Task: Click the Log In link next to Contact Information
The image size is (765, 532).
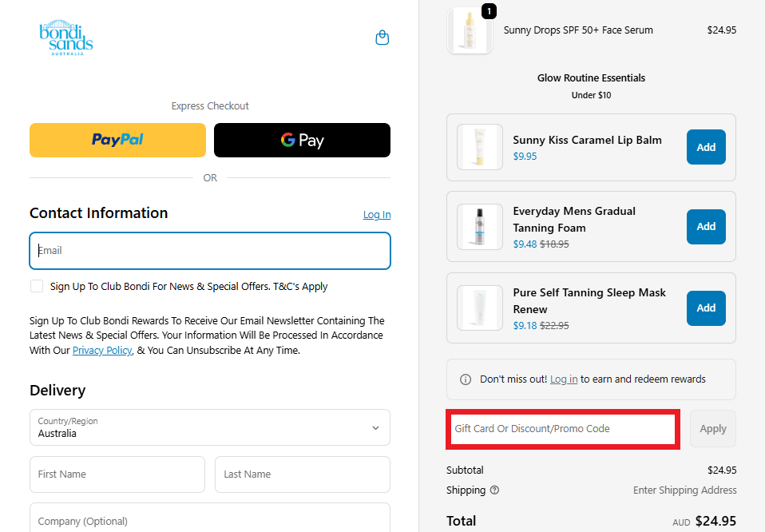Action: tap(376, 214)
